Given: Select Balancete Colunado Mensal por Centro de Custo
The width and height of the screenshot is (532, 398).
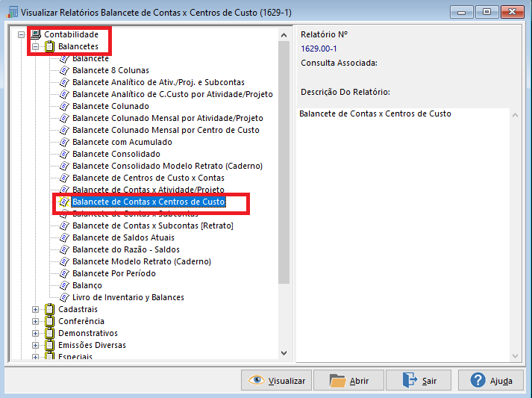Looking at the screenshot, I should [x=166, y=130].
